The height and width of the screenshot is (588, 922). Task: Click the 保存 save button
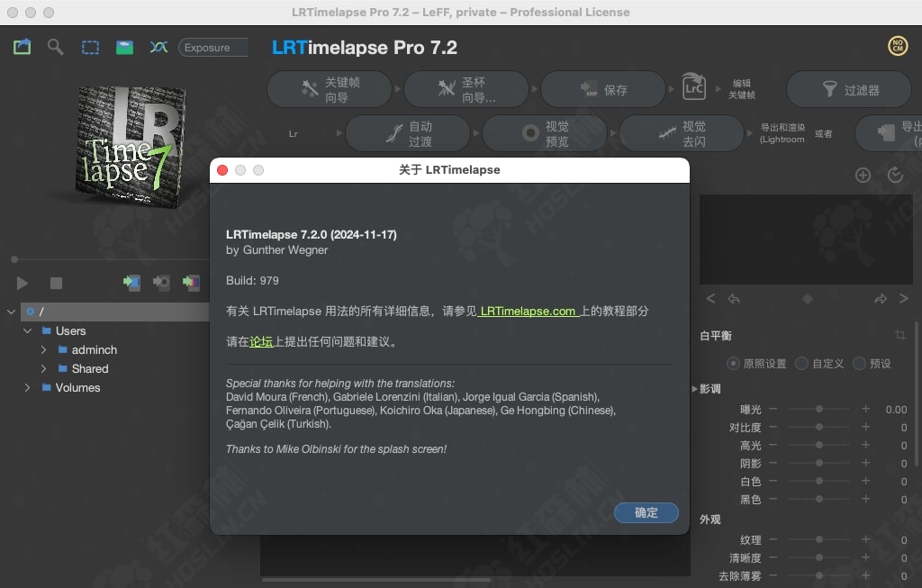coord(603,89)
